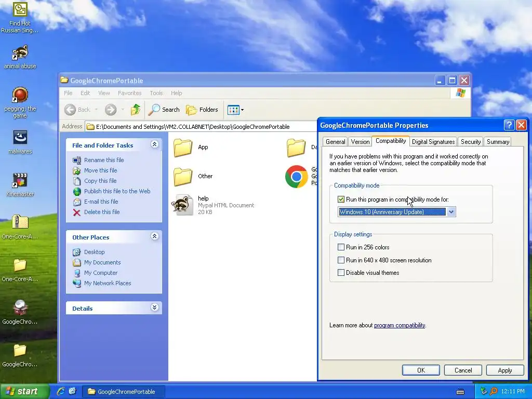Enable 'Disable visual themes'
This screenshot has width=532, height=399.
coord(341,273)
